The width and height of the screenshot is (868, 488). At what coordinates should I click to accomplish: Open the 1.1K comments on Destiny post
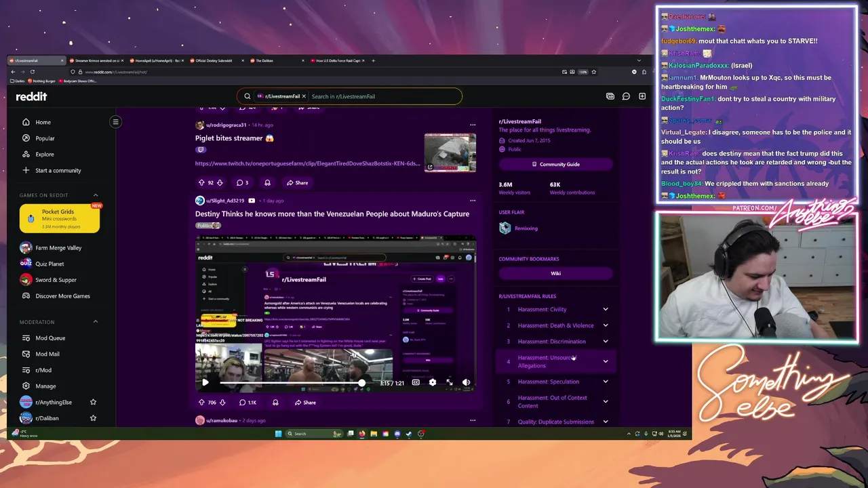coord(248,403)
